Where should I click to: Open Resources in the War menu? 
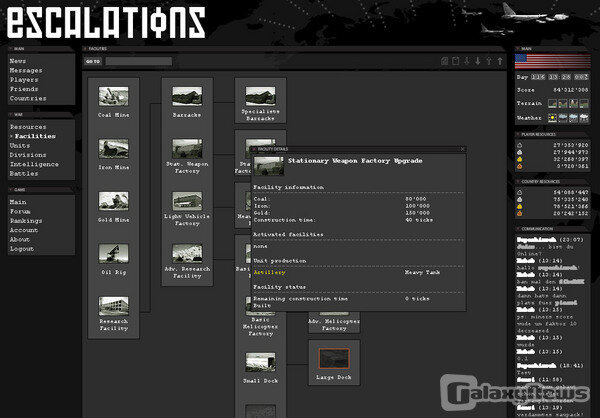pos(28,127)
